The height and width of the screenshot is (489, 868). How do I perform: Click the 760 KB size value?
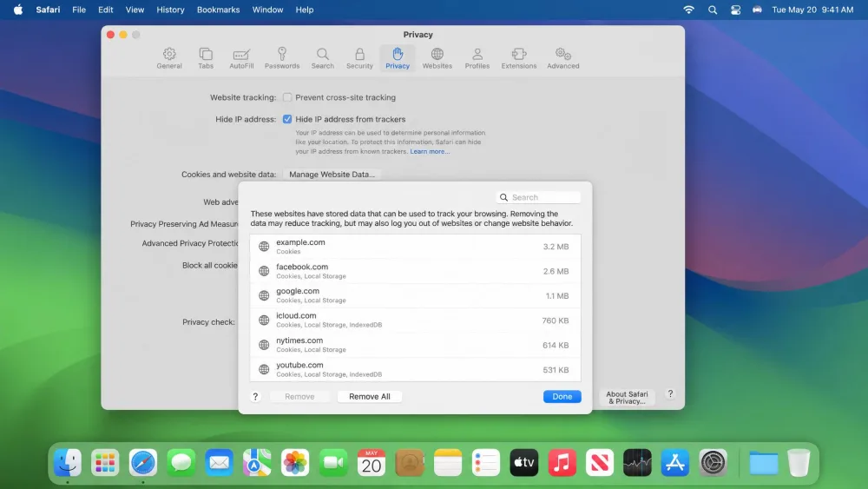556,320
